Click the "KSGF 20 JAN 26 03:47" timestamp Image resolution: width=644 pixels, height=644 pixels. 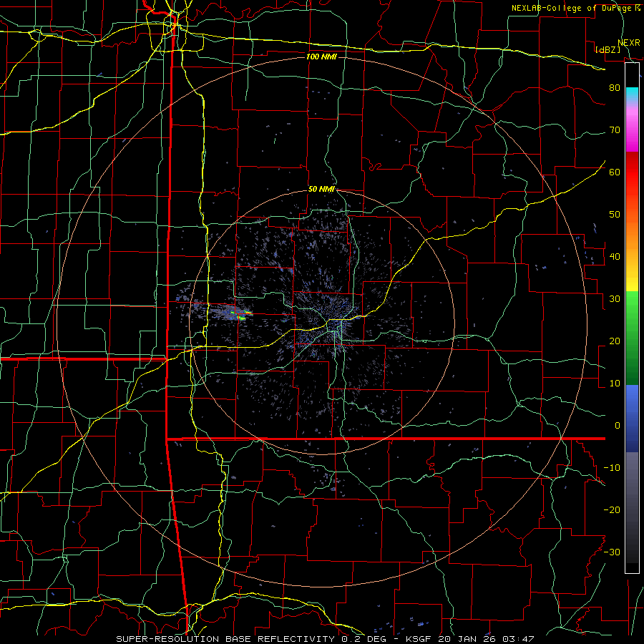tap(469, 639)
